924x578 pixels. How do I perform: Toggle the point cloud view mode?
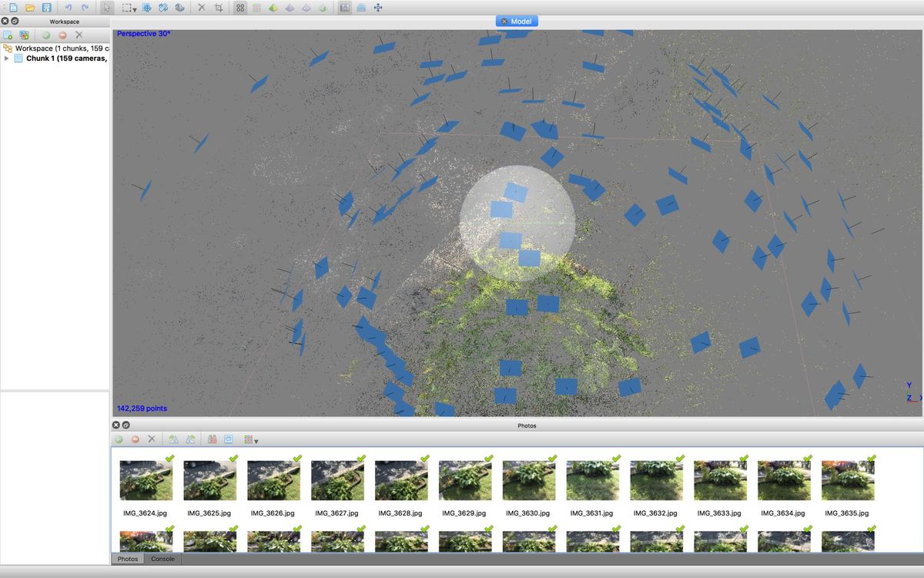point(240,8)
